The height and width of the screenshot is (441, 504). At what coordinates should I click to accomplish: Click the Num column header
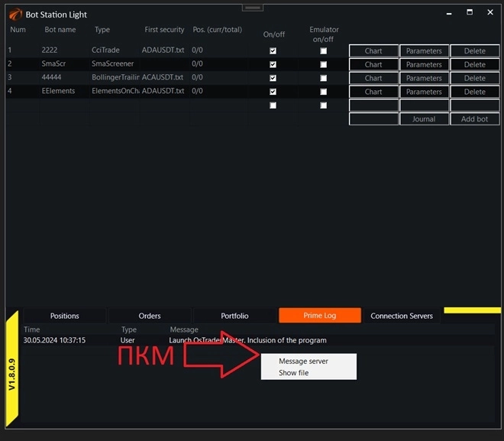pos(18,30)
